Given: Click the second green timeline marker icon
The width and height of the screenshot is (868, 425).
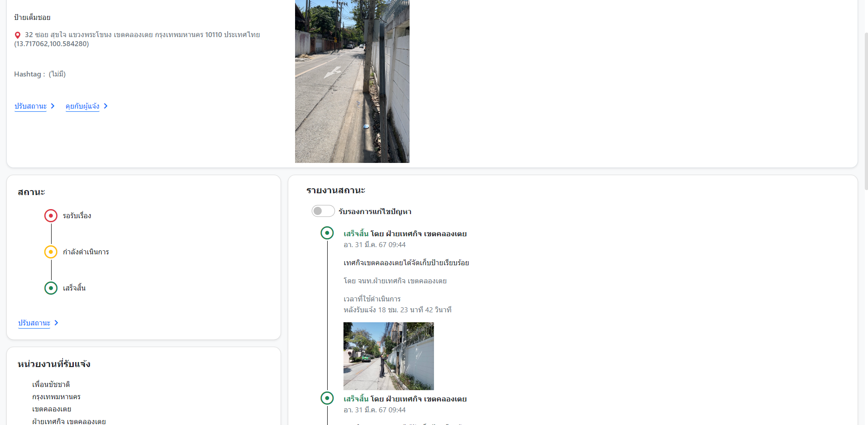Looking at the screenshot, I should (327, 398).
